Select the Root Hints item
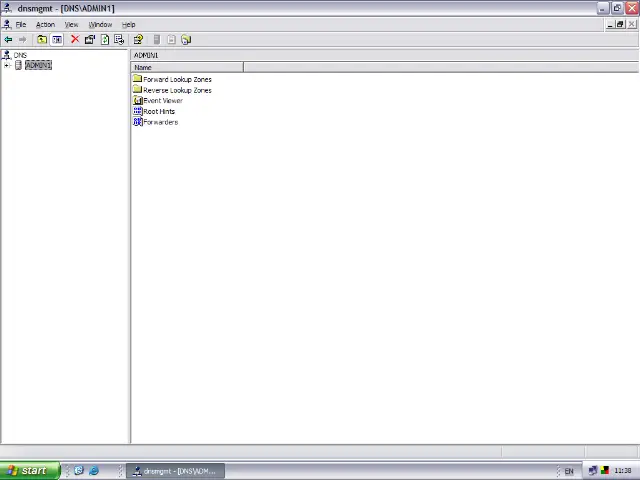The height and width of the screenshot is (480, 640). [158, 112]
